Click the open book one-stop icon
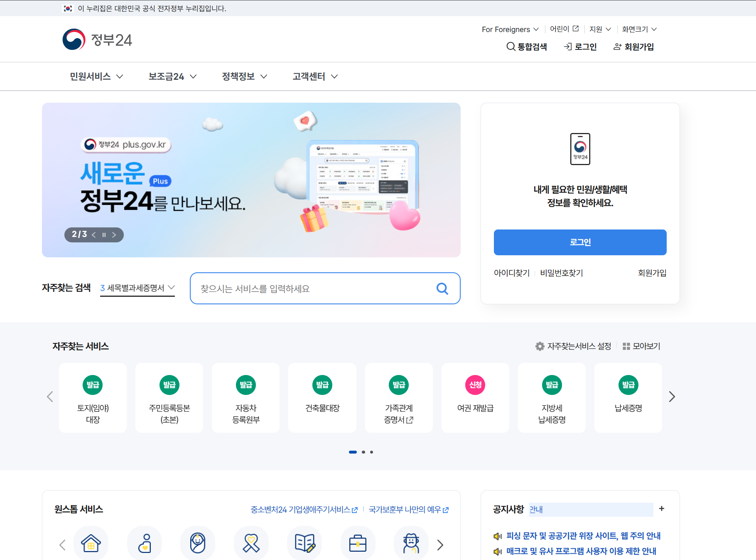The width and height of the screenshot is (756, 560). pos(304,543)
